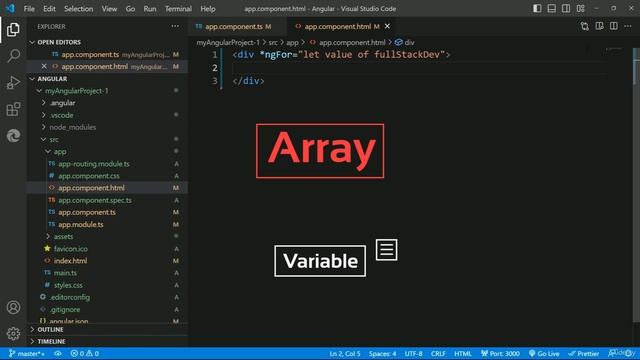The width and height of the screenshot is (640, 360).
Task: Change UTF-8 encoding in status bar
Action: tap(413, 353)
